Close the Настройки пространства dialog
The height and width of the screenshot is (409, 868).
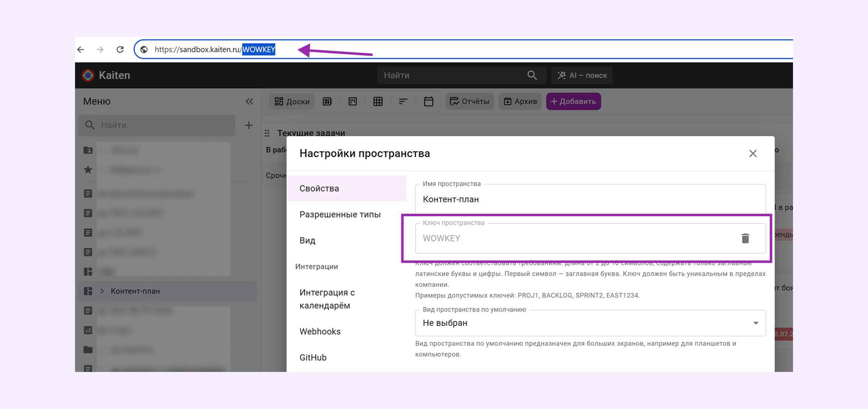[x=753, y=154]
